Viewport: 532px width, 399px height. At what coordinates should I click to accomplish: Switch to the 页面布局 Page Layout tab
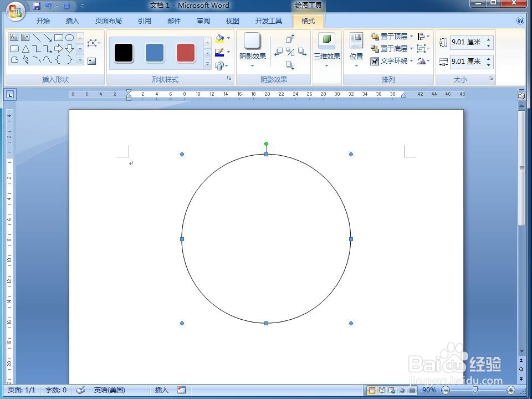tap(108, 21)
